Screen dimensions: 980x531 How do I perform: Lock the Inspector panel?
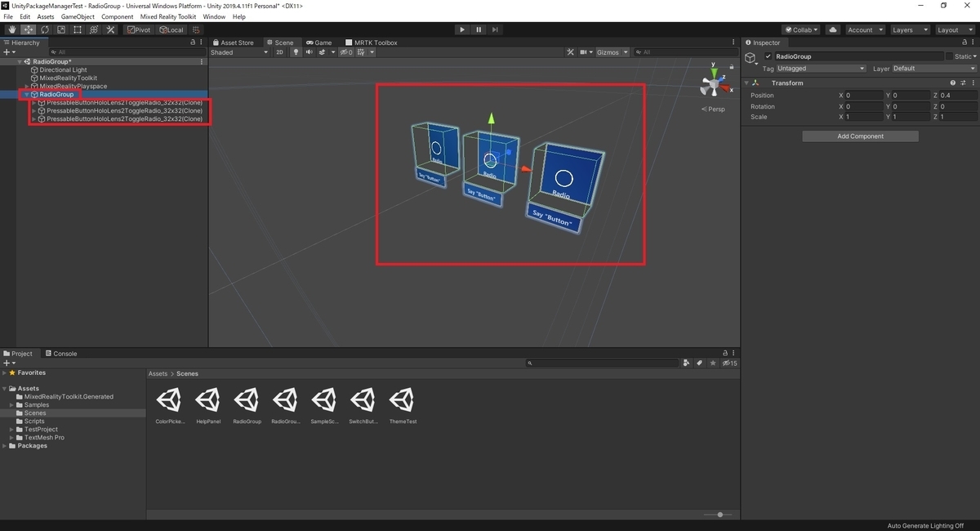tap(963, 42)
